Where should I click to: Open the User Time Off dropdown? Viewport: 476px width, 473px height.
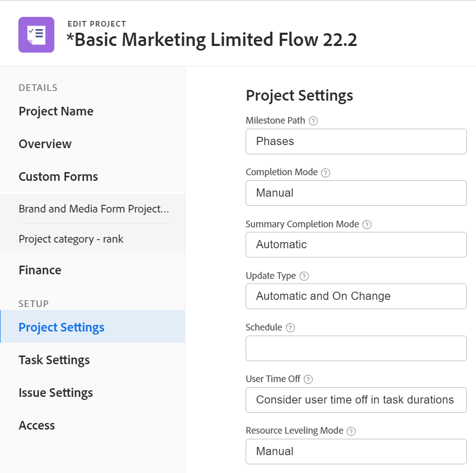tap(356, 400)
